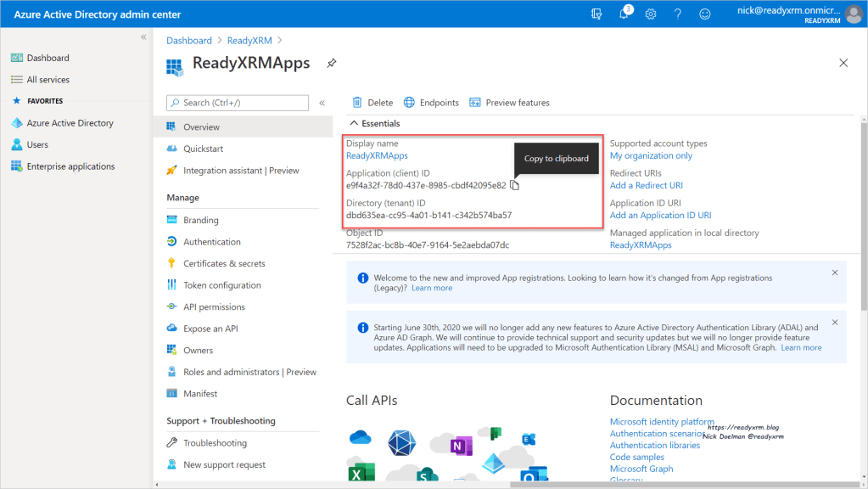Open the Authentication menu item

pyautogui.click(x=211, y=242)
